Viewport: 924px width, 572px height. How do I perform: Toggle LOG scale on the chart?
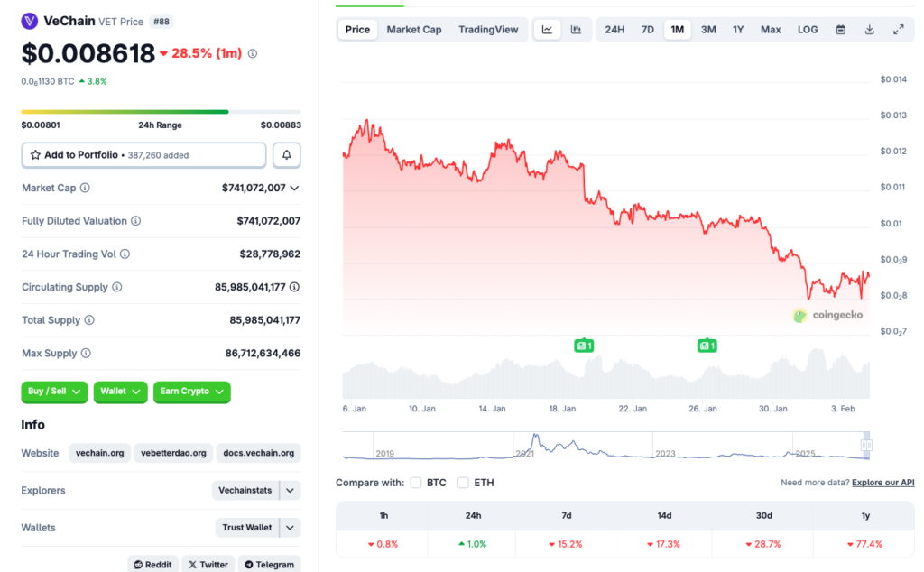point(807,29)
